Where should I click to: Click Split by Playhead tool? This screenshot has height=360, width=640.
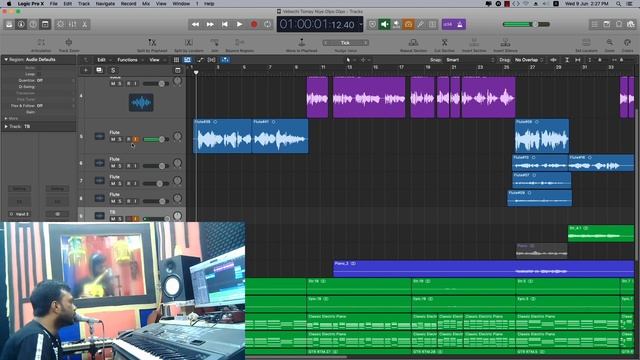(x=152, y=45)
